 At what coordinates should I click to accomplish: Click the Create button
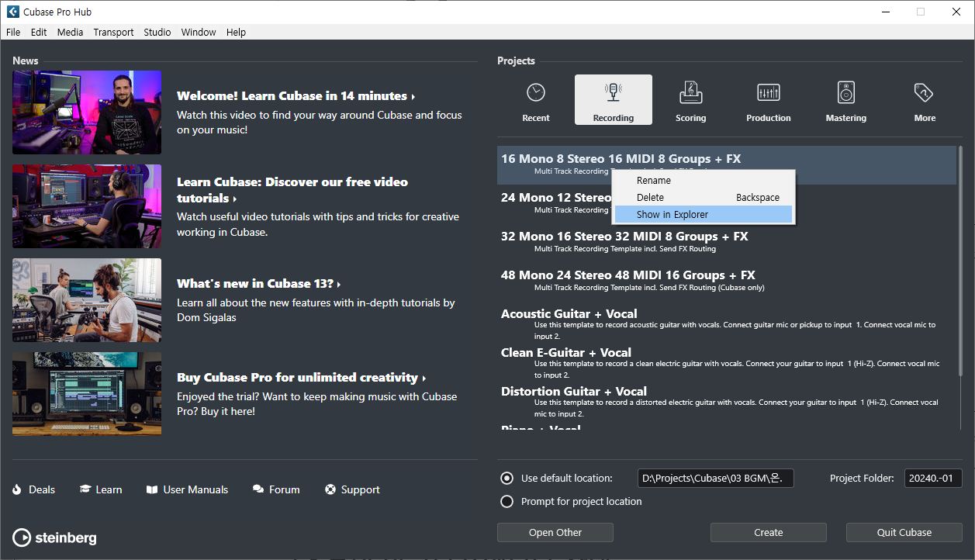coord(769,533)
